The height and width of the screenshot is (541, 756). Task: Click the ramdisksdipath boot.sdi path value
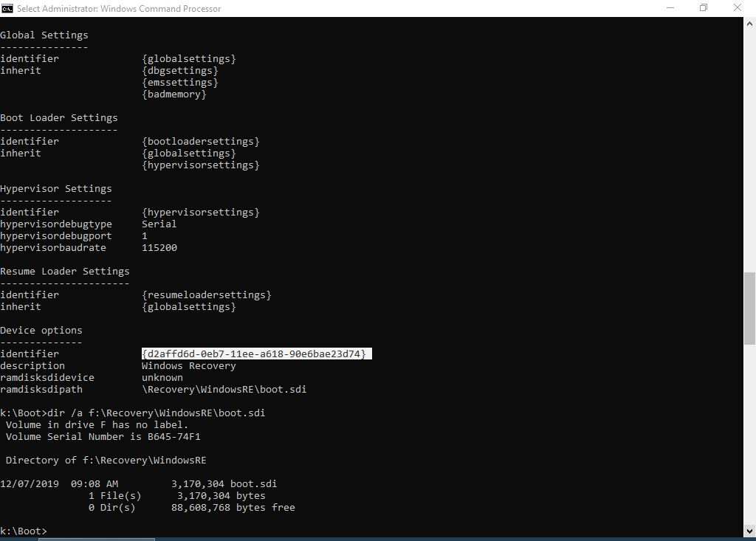point(224,390)
